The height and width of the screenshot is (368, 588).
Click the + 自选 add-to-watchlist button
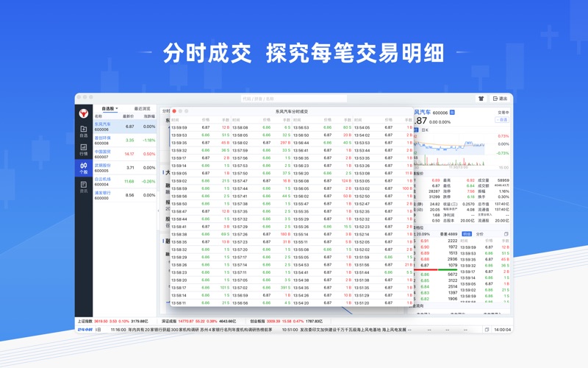502,120
